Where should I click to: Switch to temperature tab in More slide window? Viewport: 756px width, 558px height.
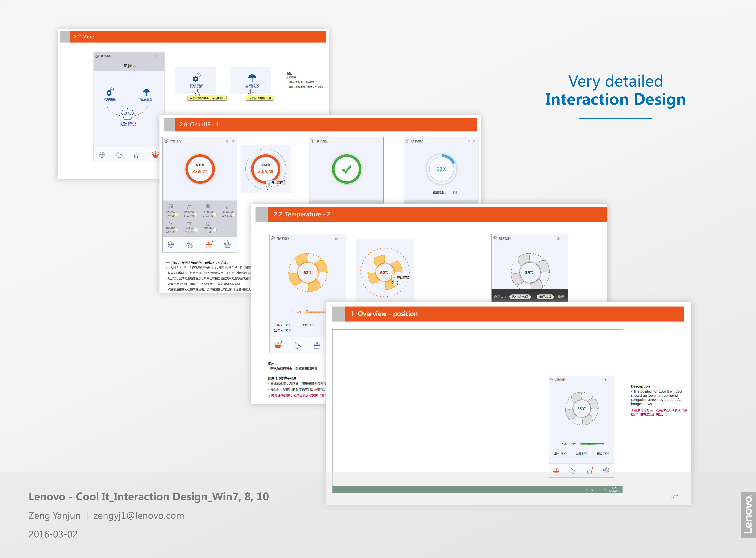coord(102,155)
